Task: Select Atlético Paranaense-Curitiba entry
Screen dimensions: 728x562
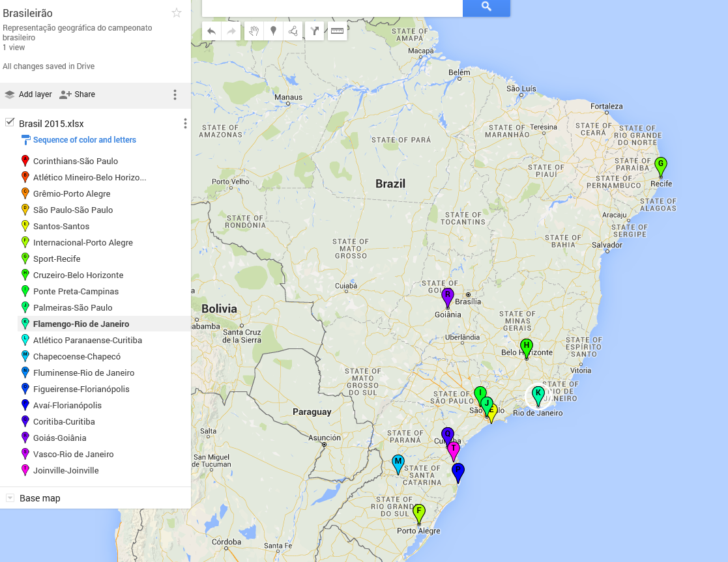Action: (x=87, y=340)
